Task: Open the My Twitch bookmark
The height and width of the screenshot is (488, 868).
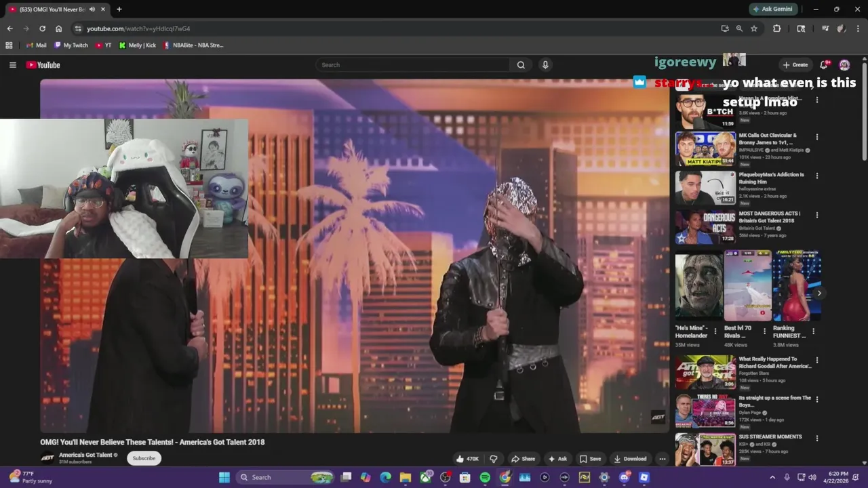Action: (x=71, y=45)
